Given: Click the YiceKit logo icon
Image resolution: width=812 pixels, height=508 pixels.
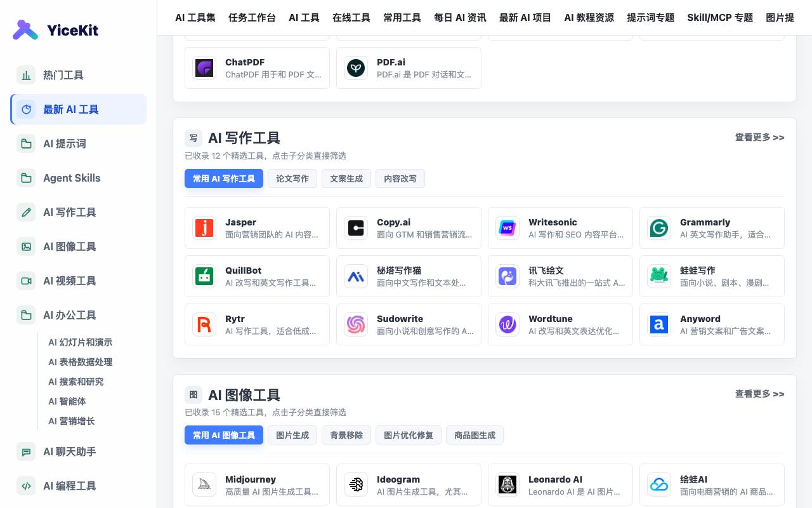Looking at the screenshot, I should [x=25, y=30].
